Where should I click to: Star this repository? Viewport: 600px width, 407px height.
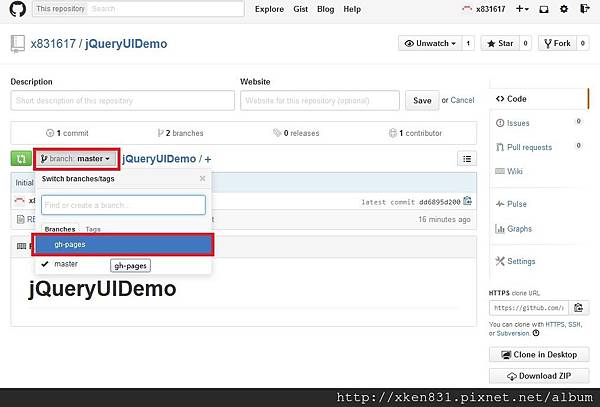click(x=500, y=43)
